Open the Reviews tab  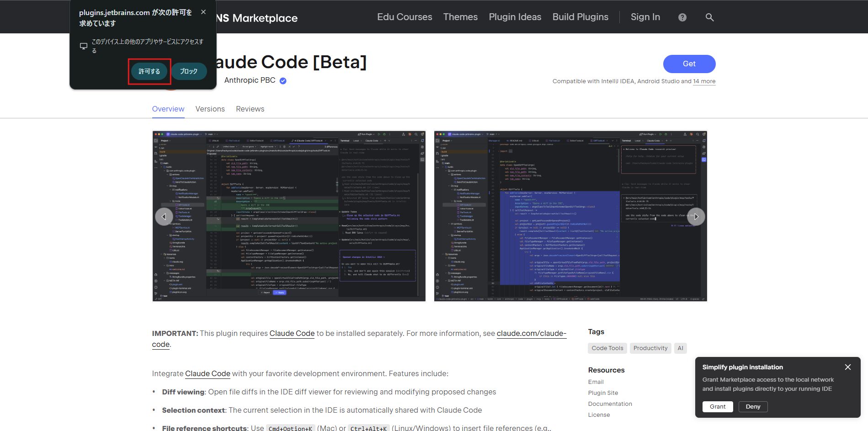tap(250, 109)
